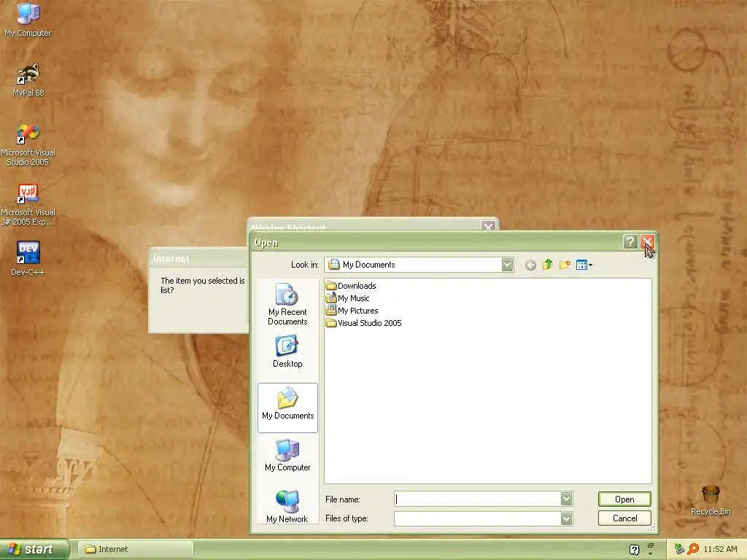Click the Internet dialog title bar

pos(198,258)
